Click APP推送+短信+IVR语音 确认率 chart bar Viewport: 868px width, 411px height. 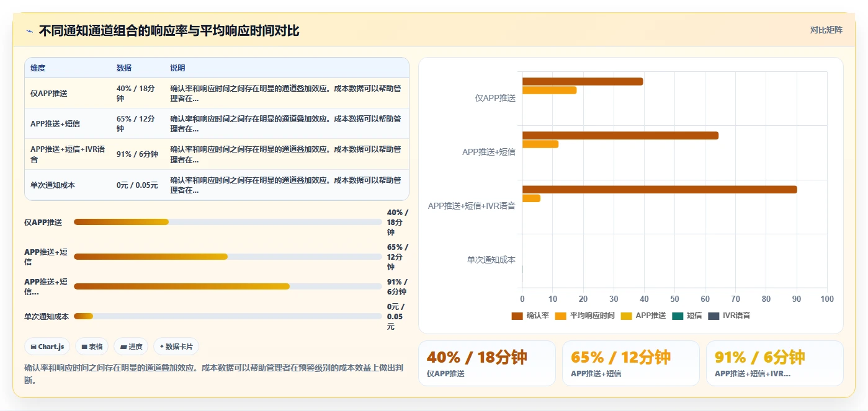(660, 190)
